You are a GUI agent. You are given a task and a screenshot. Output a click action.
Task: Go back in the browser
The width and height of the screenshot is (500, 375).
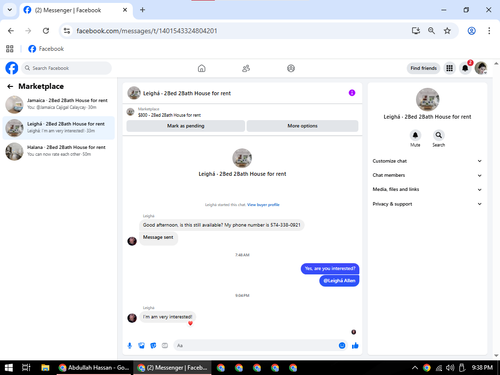11,31
